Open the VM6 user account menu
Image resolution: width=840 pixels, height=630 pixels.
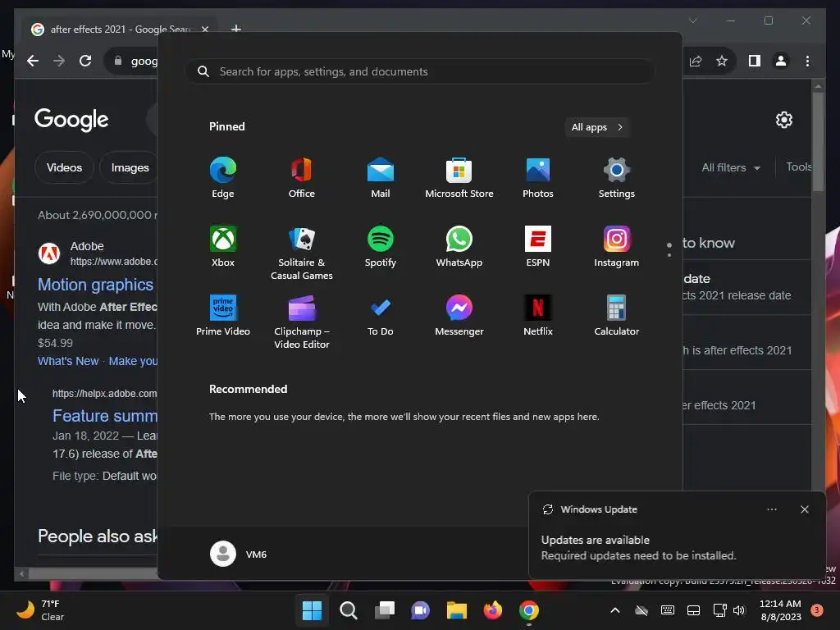click(239, 554)
